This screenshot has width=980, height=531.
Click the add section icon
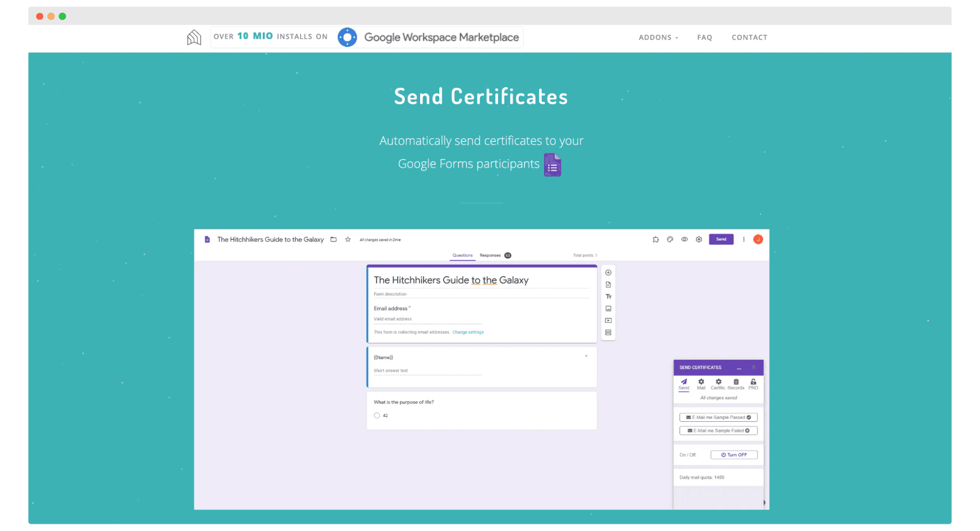[608, 333]
